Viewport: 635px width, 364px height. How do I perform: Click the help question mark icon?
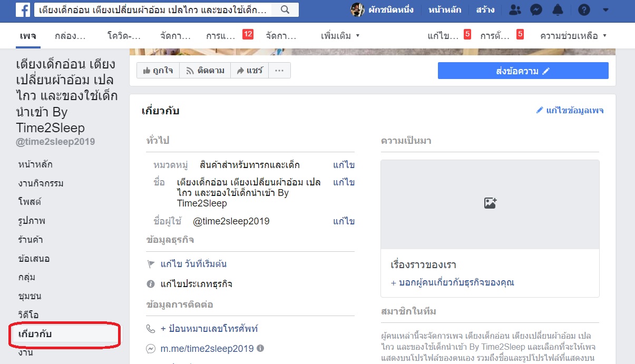click(x=583, y=10)
